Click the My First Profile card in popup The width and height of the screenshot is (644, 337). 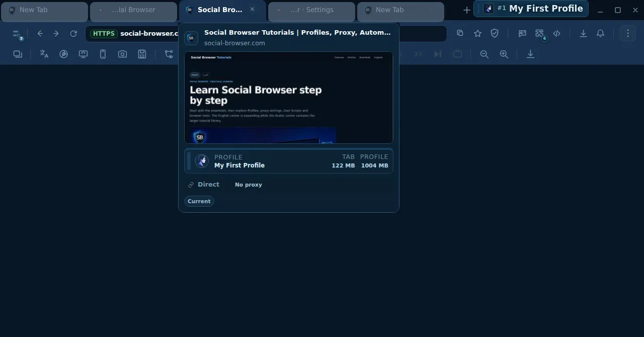pos(289,161)
